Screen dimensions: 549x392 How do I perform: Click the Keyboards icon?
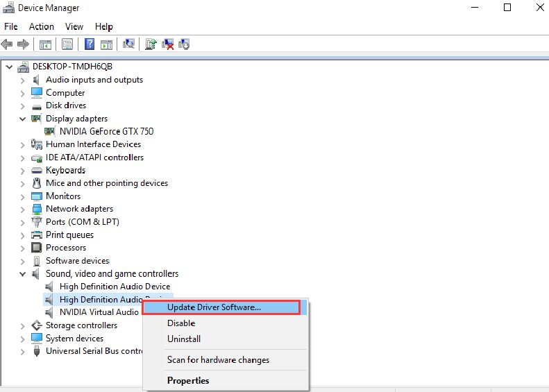[37, 171]
